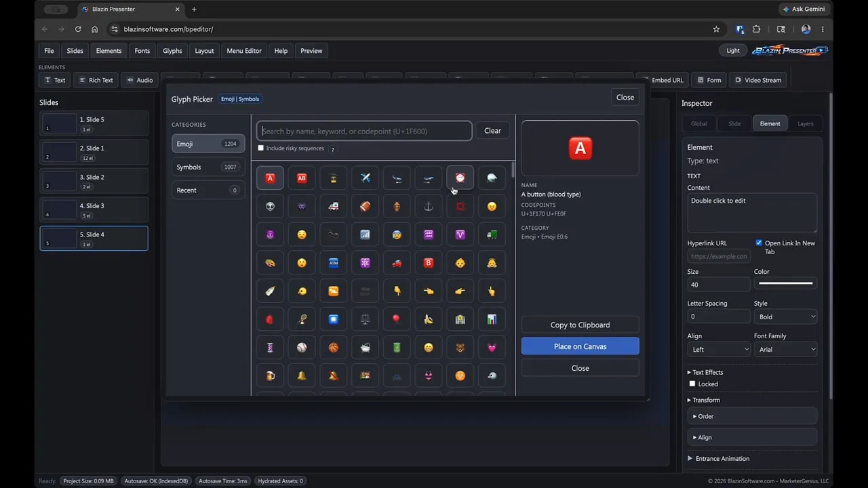Pick the bear face emoji
This screenshot has height=488, width=868.
tap(460, 348)
